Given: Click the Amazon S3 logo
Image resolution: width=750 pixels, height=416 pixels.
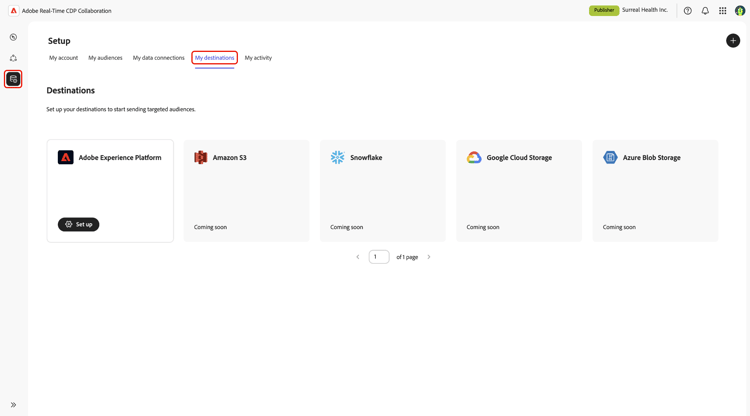Looking at the screenshot, I should coord(201,157).
